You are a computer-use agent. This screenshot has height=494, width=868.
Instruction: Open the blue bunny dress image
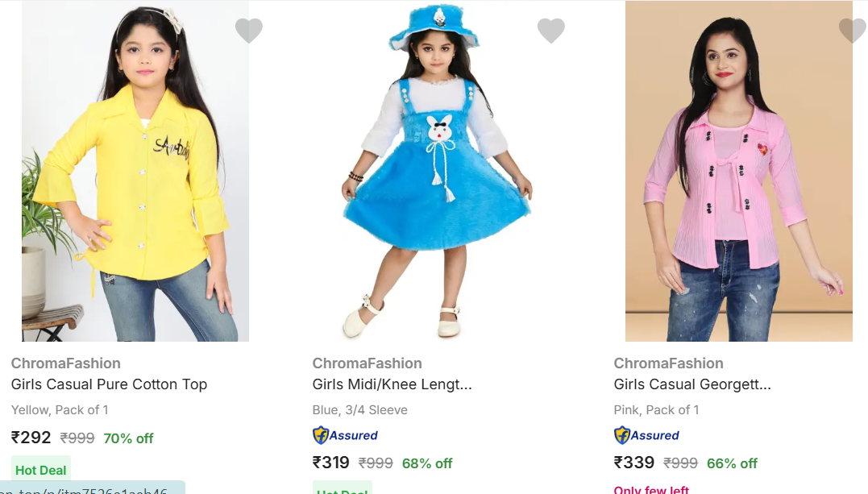click(437, 171)
